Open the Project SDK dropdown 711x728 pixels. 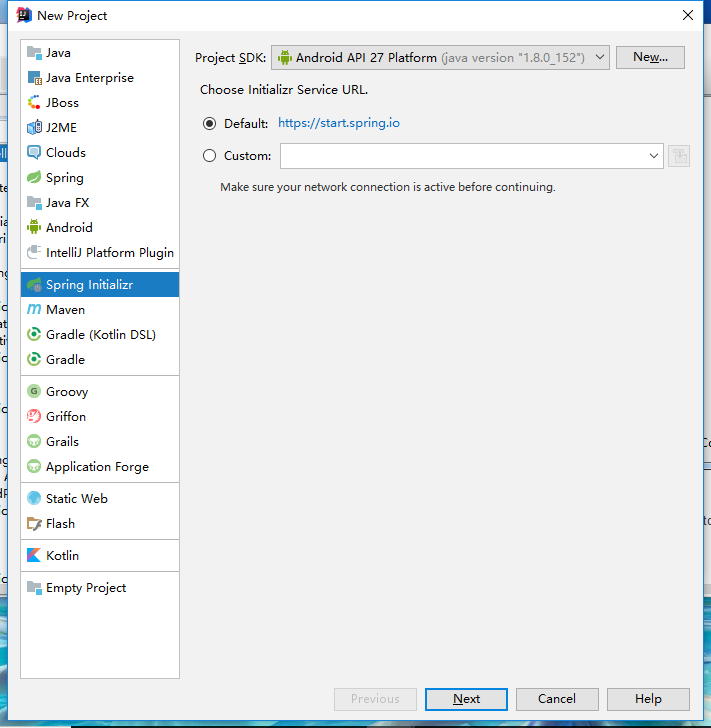440,58
